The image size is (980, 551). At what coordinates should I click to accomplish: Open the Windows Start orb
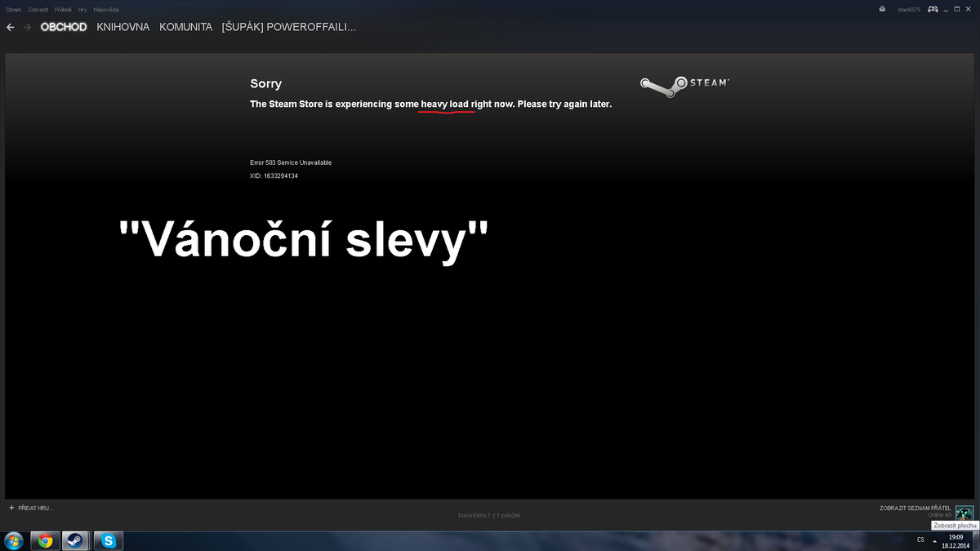click(x=13, y=540)
